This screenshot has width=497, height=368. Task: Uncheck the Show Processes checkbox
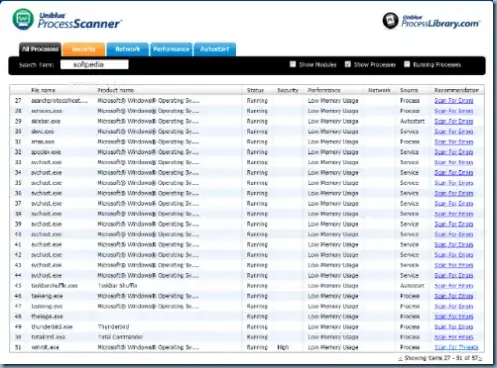click(348, 64)
